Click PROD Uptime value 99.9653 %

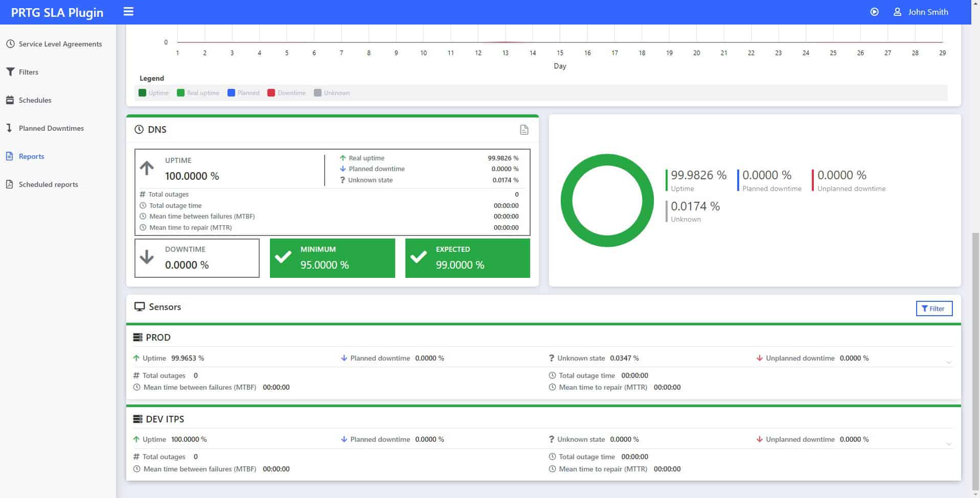187,358
